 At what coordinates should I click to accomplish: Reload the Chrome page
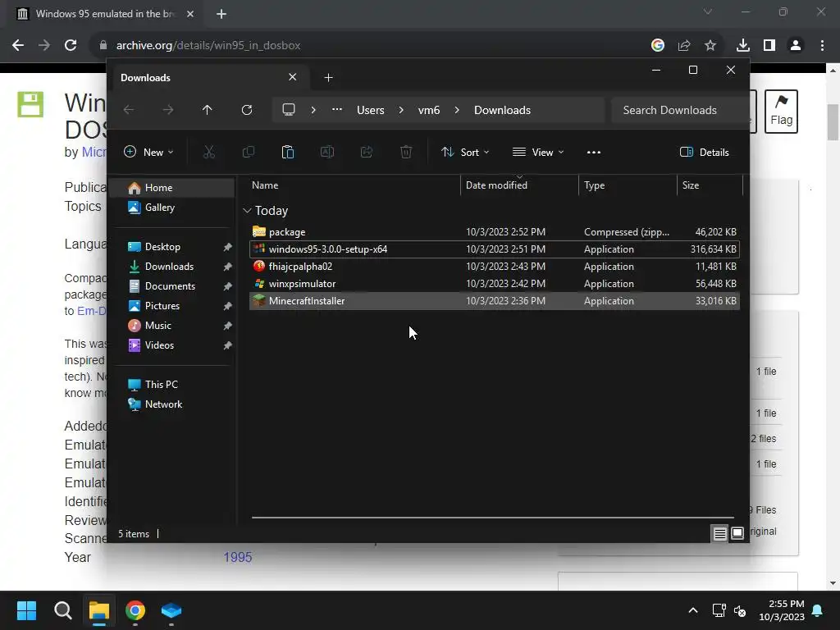(x=71, y=46)
